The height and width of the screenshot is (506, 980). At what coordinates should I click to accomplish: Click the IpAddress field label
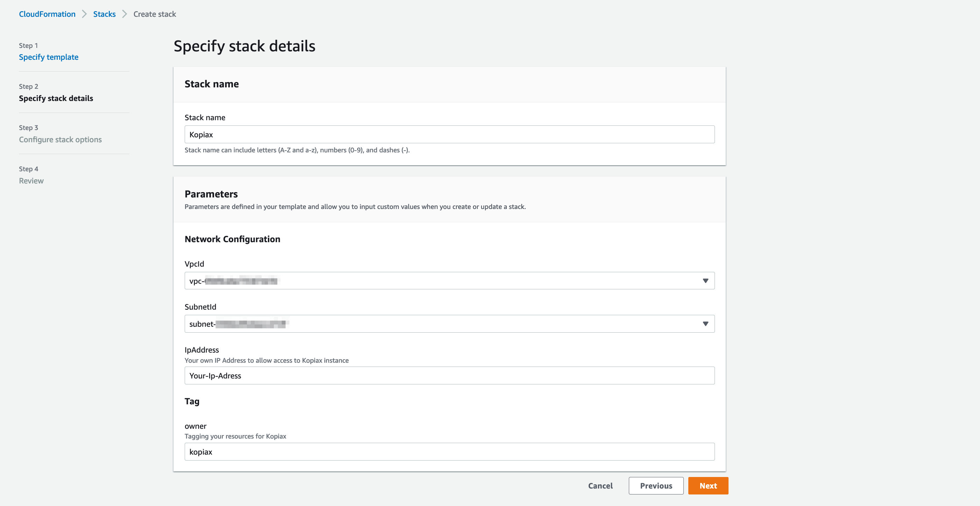pos(201,350)
